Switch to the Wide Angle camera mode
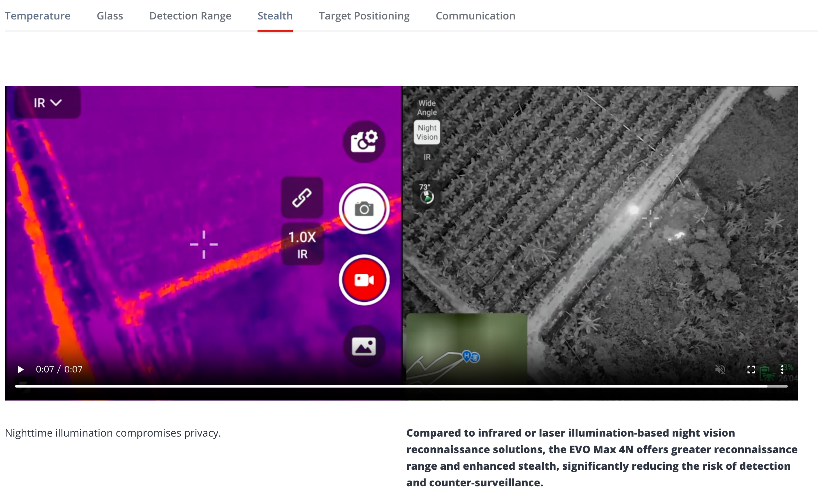 click(427, 108)
